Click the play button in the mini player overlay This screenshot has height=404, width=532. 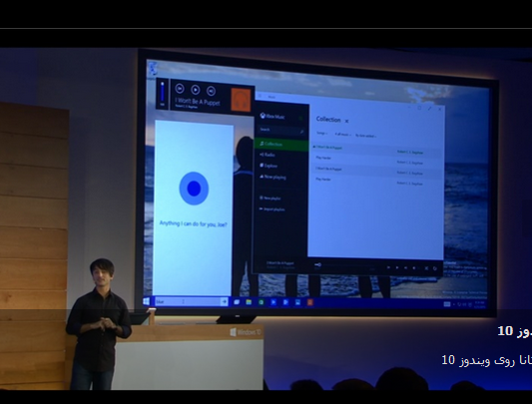point(195,90)
